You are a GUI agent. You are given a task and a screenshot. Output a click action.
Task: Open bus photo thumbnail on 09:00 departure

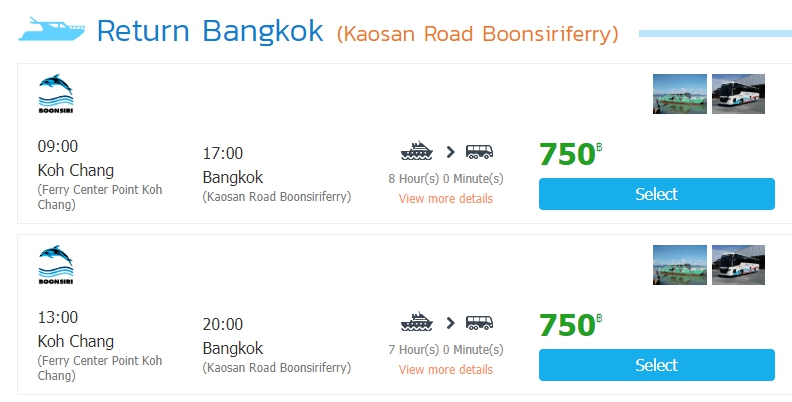pos(738,94)
